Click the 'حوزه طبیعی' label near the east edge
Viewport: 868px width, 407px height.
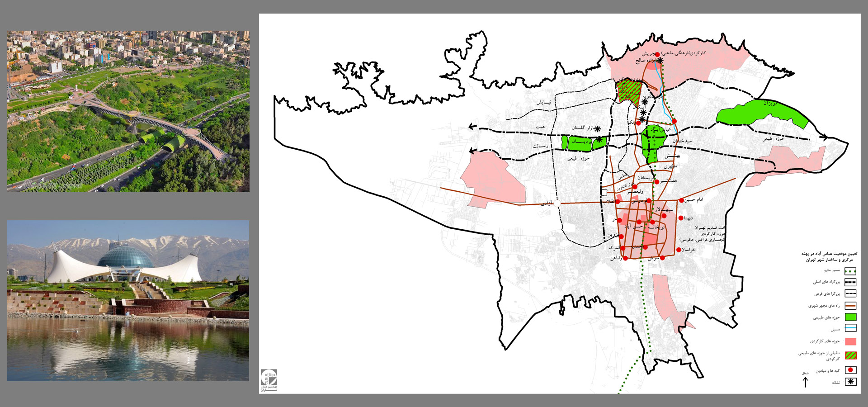coord(774,139)
